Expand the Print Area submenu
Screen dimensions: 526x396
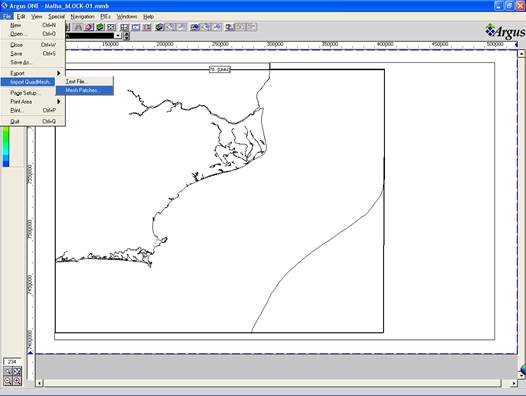[59, 101]
